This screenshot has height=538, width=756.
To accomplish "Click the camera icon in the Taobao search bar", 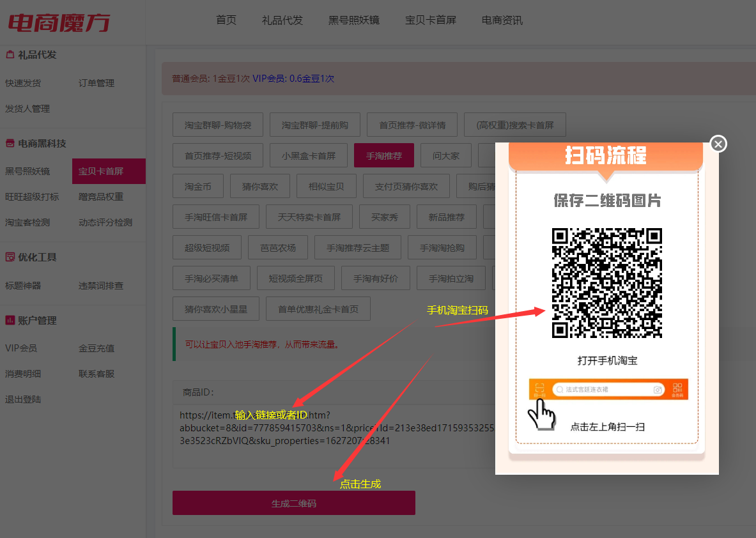I will (x=657, y=390).
